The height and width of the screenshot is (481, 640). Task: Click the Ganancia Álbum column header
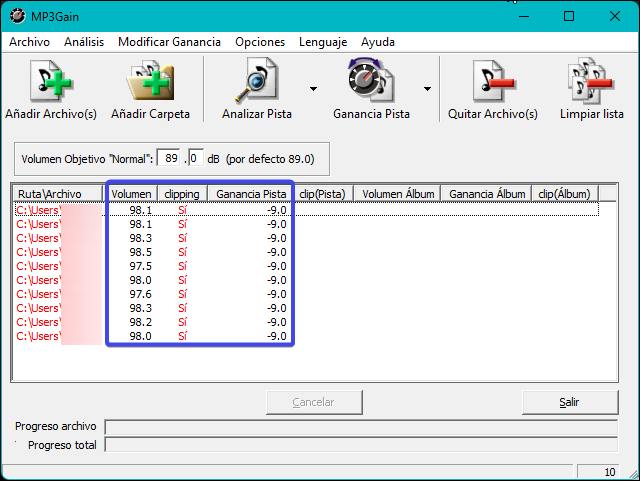coord(487,194)
